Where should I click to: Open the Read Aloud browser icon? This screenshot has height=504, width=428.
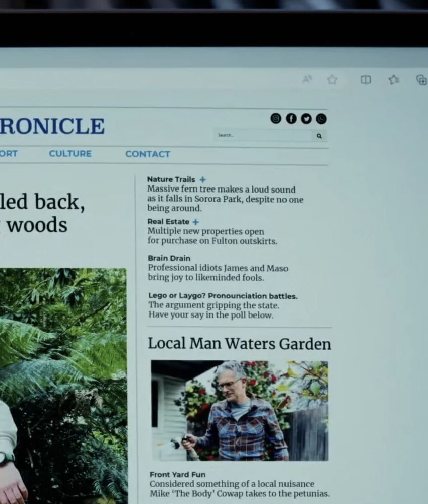(x=307, y=79)
